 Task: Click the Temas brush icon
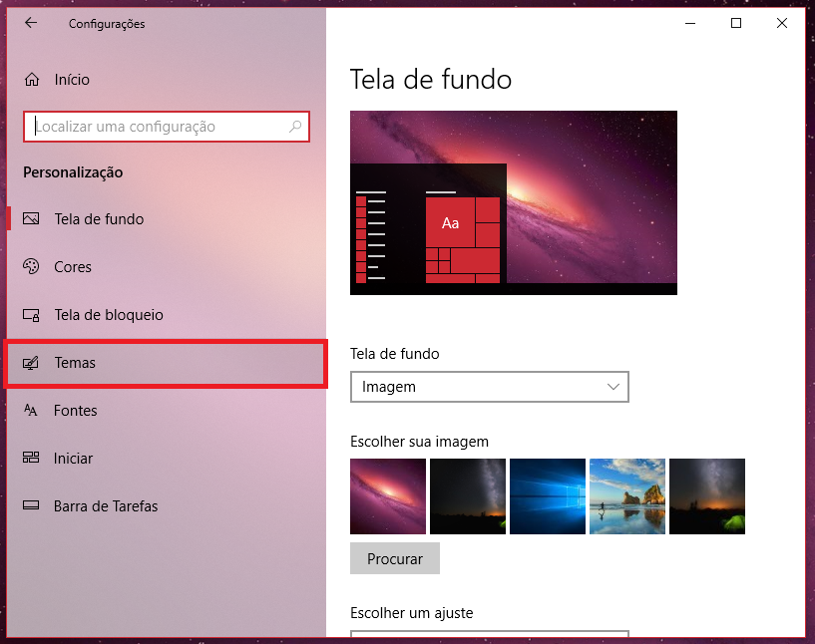[31, 363]
